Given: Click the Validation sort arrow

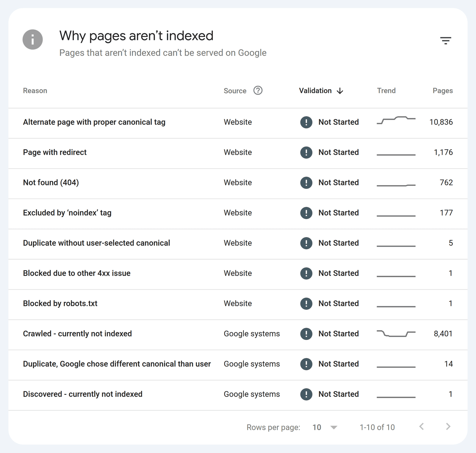Looking at the screenshot, I should pos(340,91).
